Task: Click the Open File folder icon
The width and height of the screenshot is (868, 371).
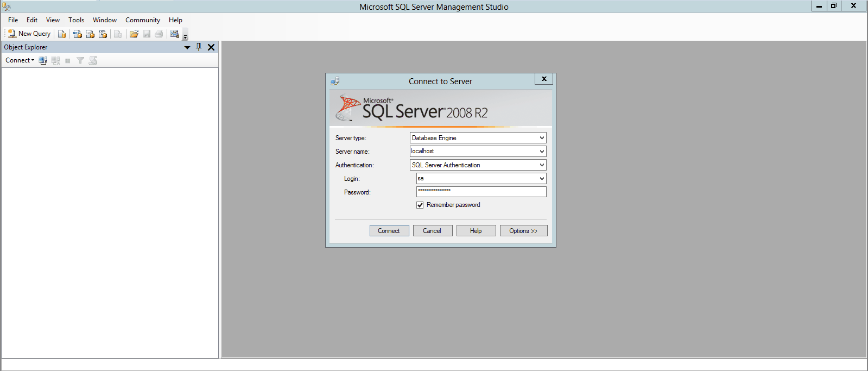Action: [x=134, y=34]
